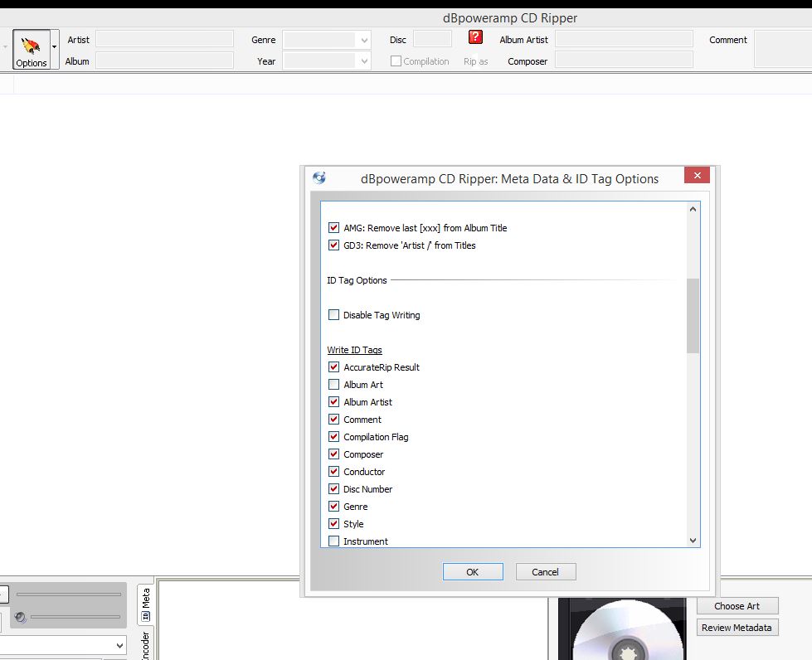
Task: Close the Meta Data options dialog
Action: pos(697,176)
